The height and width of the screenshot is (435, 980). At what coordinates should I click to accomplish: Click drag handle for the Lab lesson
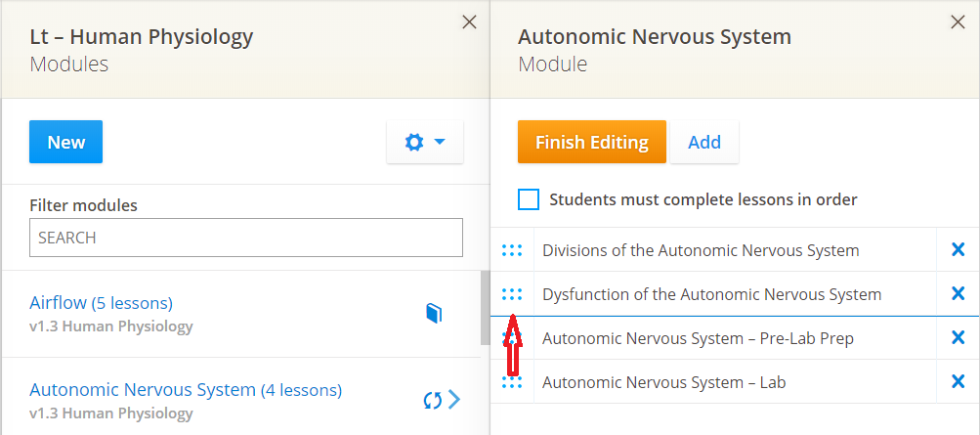click(512, 382)
